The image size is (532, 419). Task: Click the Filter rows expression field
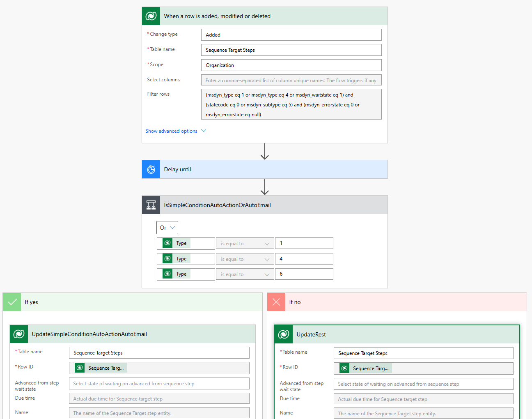pyautogui.click(x=291, y=104)
